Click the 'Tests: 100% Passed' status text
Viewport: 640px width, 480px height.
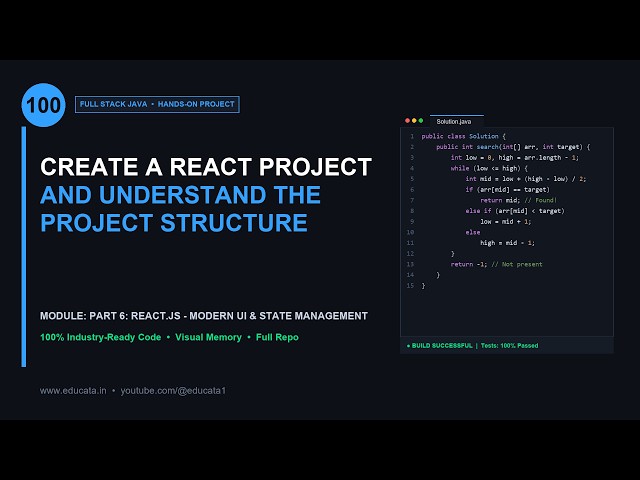pyautogui.click(x=509, y=345)
